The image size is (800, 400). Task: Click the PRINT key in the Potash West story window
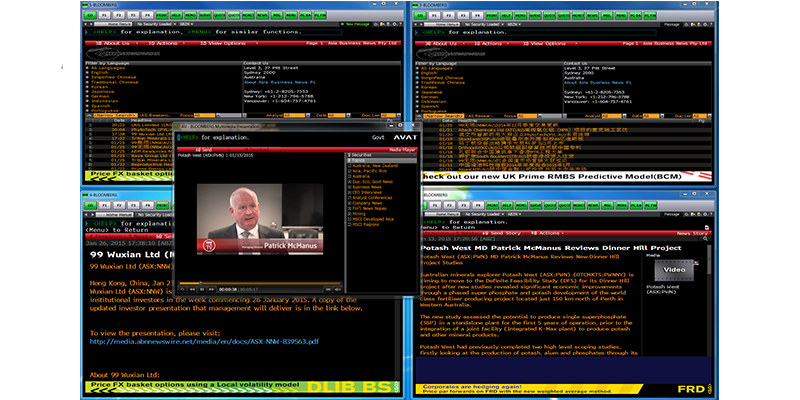click(x=492, y=205)
